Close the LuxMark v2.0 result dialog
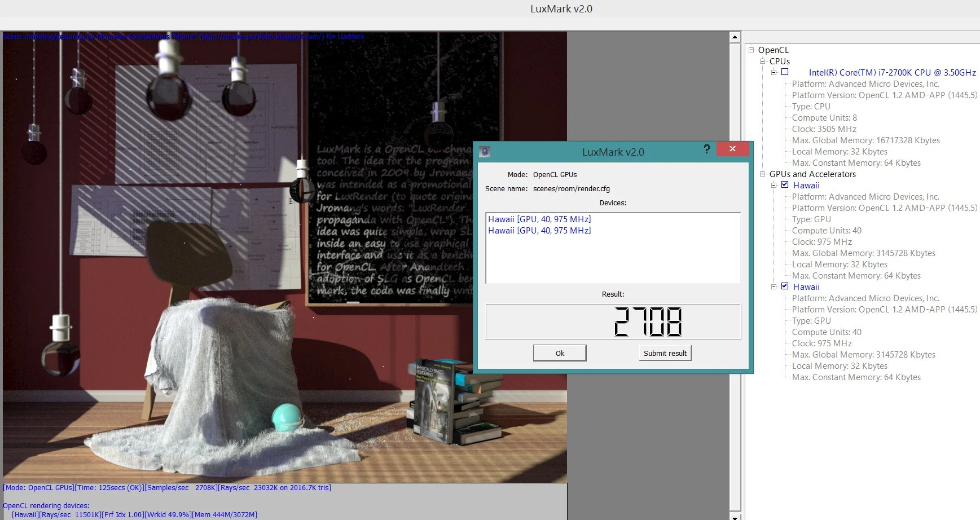The width and height of the screenshot is (980, 520). click(x=732, y=149)
